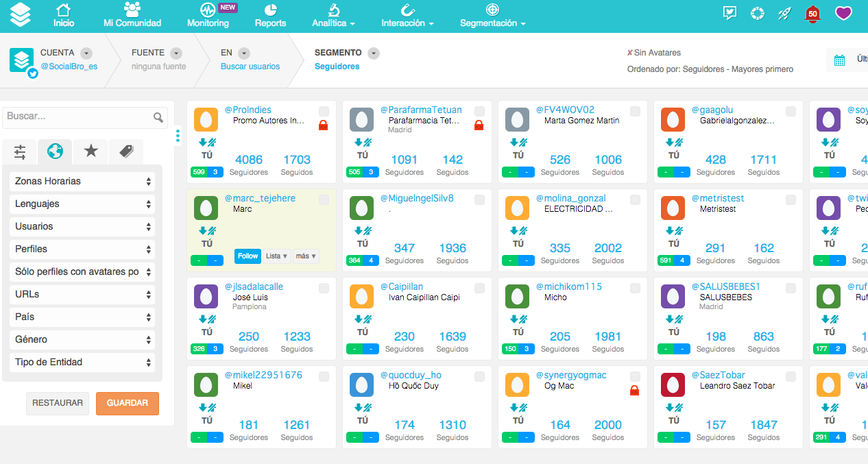Click the account layers avatar with Twitter badge
The width and height of the screenshot is (868, 464).
coord(22,61)
